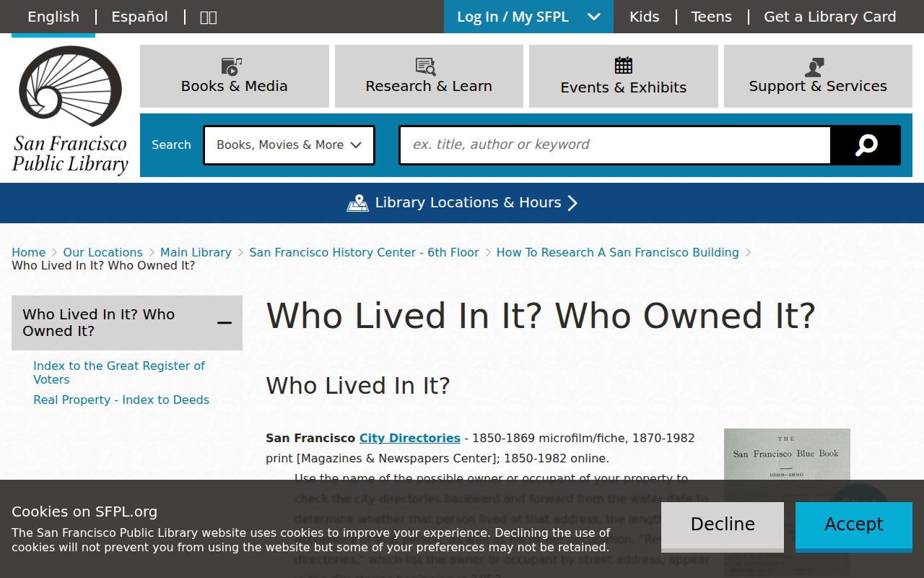
Task: Open Library Locations & Hours
Action: pos(462,203)
